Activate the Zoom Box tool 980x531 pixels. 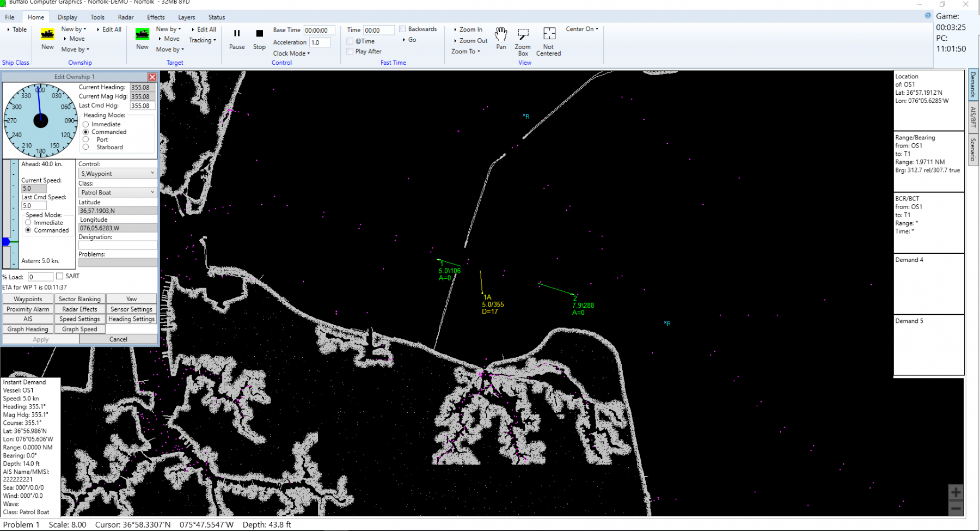pyautogui.click(x=523, y=35)
